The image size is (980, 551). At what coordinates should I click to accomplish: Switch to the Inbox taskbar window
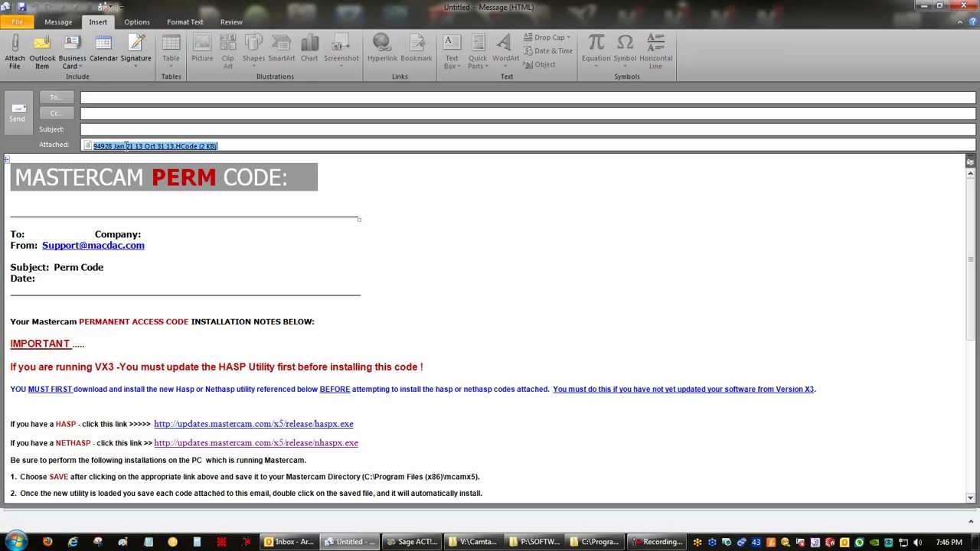click(289, 542)
